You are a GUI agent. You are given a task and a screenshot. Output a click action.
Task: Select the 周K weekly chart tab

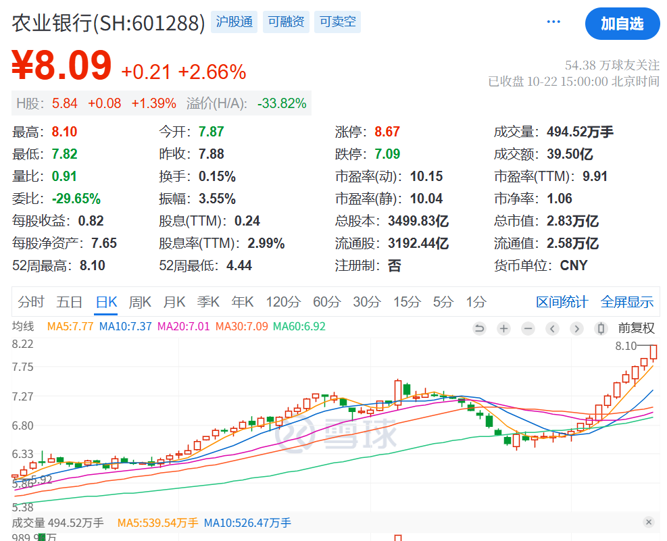tap(139, 301)
